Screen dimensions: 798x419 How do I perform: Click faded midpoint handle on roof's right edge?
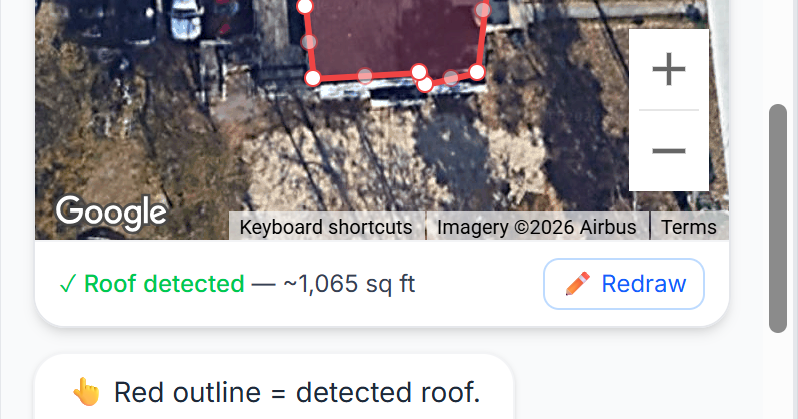[x=482, y=10]
